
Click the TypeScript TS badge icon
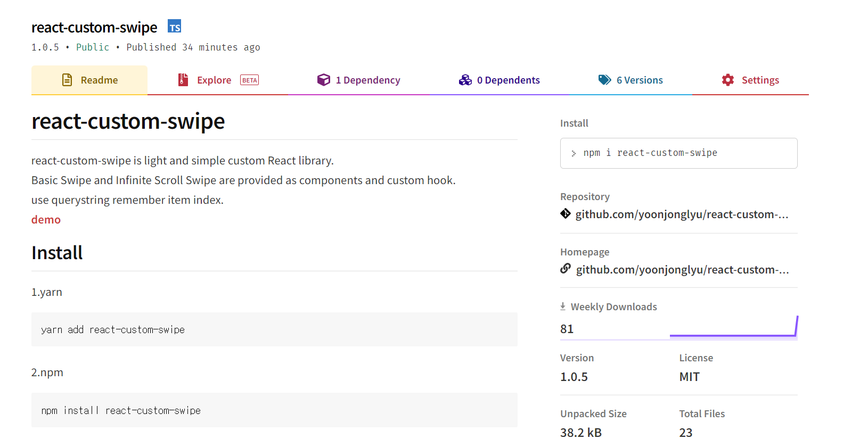coord(175,26)
